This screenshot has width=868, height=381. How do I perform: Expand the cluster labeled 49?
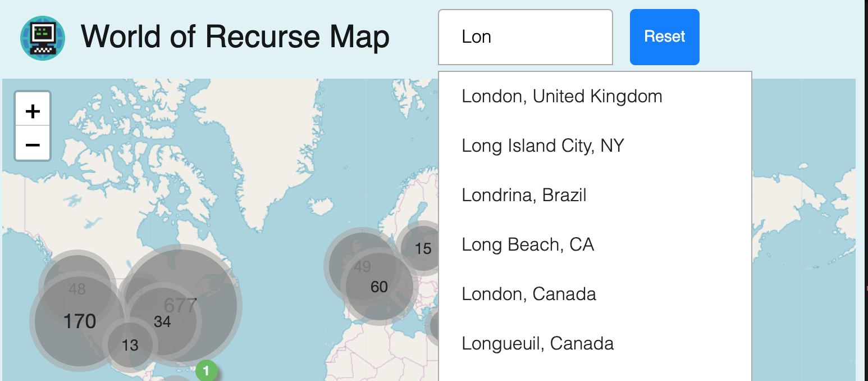(x=362, y=266)
